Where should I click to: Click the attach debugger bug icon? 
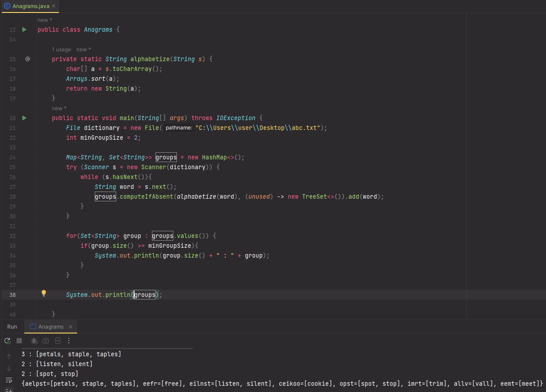coord(34,341)
